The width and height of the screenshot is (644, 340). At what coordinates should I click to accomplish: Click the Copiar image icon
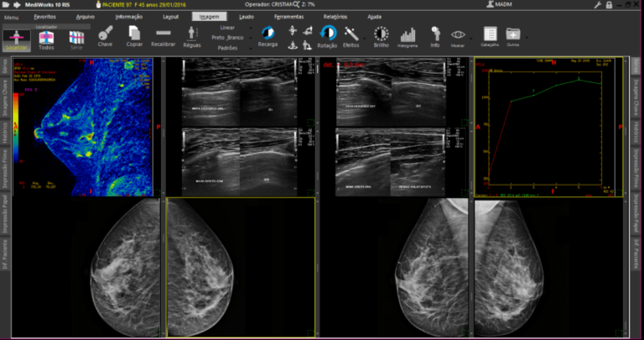[x=134, y=36]
